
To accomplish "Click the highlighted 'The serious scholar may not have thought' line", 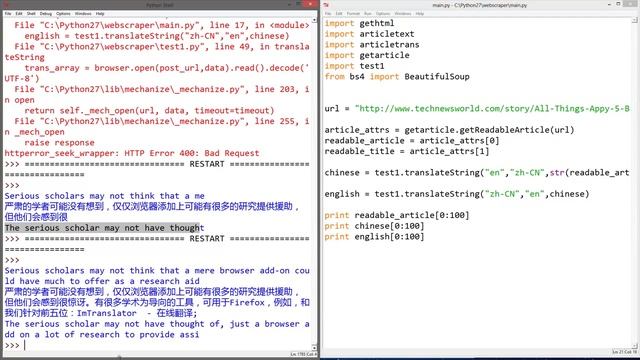I will click(x=104, y=228).
